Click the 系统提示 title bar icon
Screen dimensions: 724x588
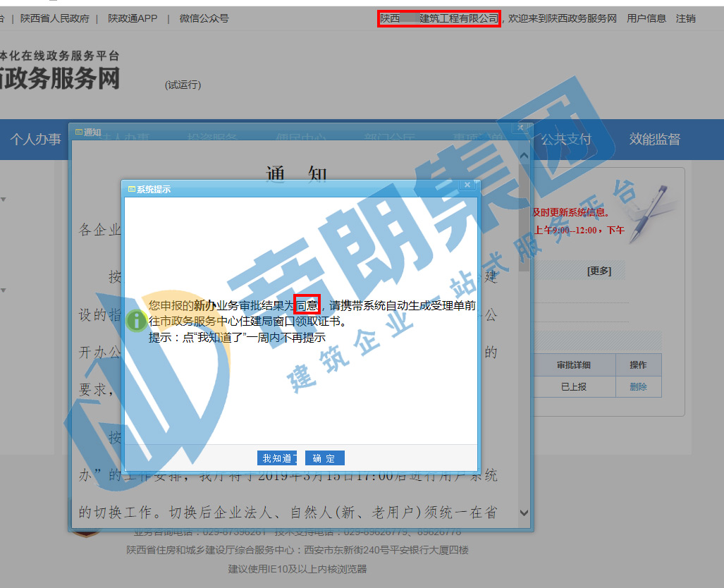[132, 190]
